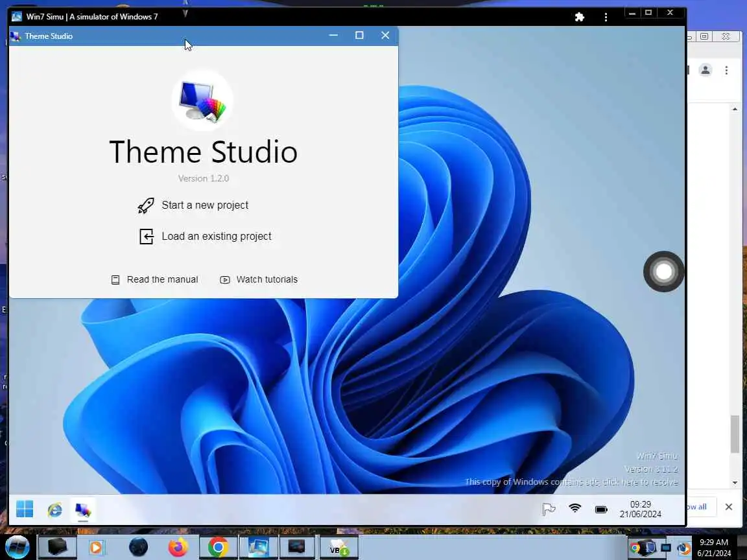Open Read the manual link
This screenshot has height=560, width=747.
click(x=163, y=279)
